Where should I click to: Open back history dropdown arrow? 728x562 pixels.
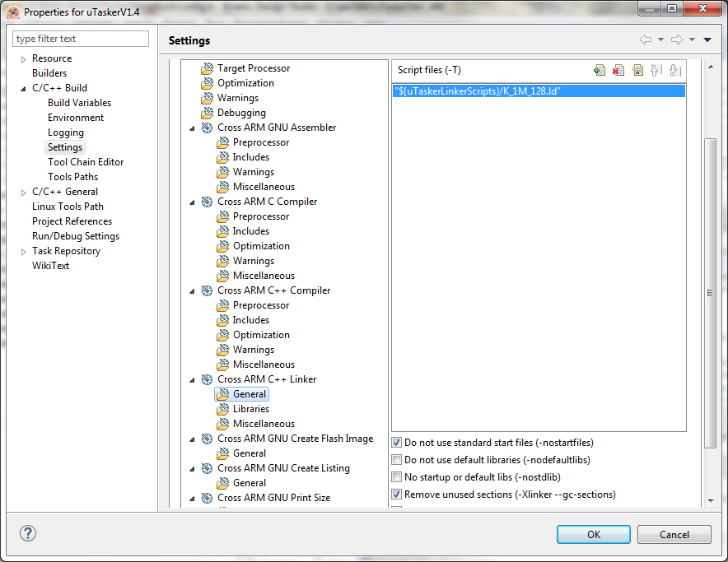[x=660, y=40]
